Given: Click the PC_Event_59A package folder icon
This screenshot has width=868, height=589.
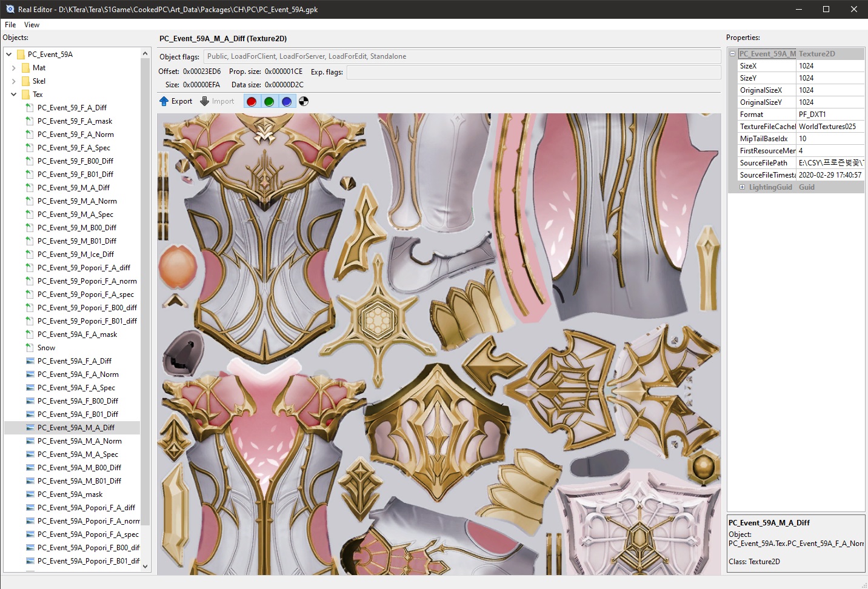Looking at the screenshot, I should point(21,55).
